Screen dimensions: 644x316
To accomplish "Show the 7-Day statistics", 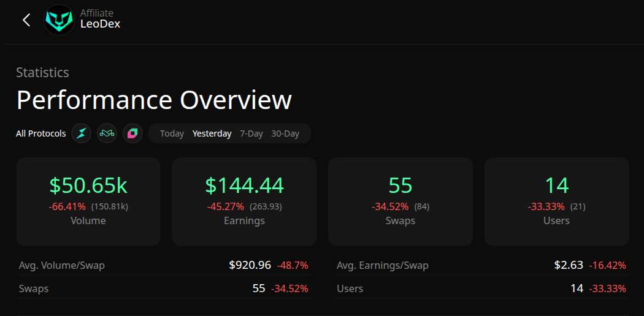I will pyautogui.click(x=251, y=134).
